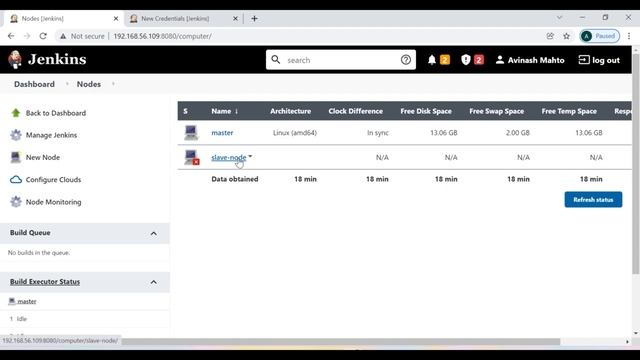Viewport: 640px width, 360px height.
Task: Open a new browser tab with plus icon
Action: (254, 18)
